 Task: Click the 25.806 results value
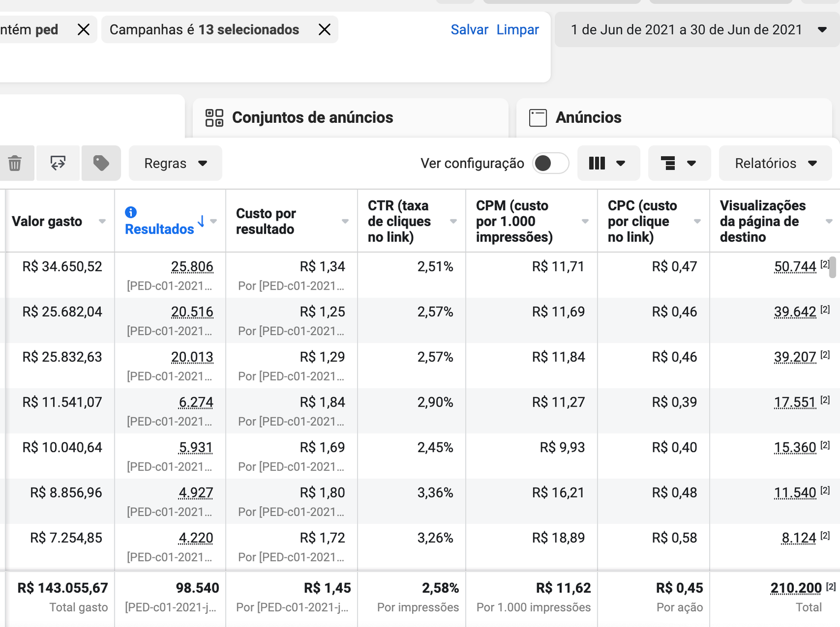pos(192,267)
